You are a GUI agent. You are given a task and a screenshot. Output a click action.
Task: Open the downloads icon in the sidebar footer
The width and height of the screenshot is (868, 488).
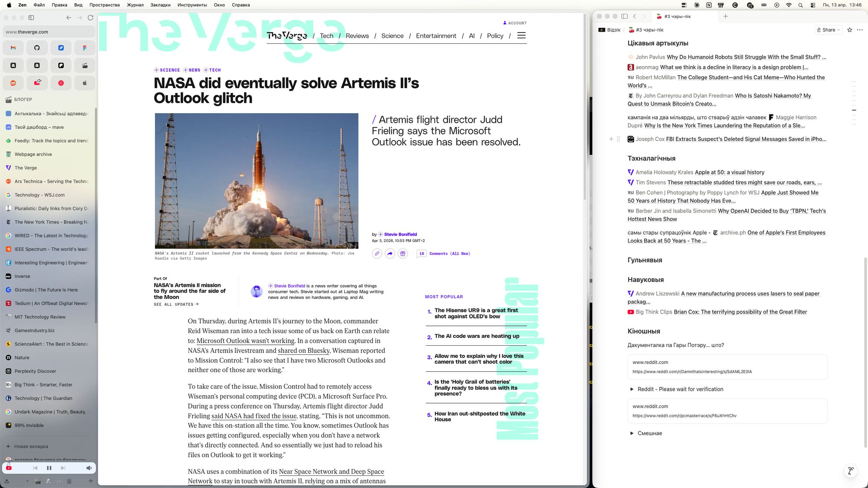click(7, 481)
